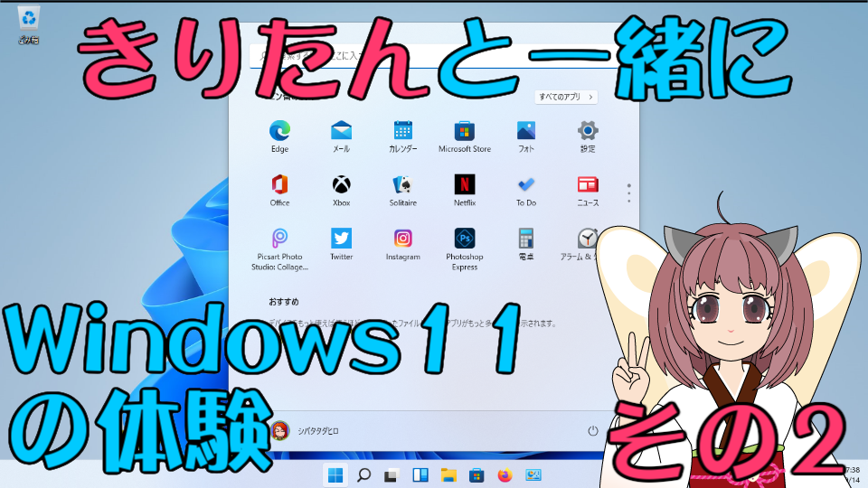Open the フォト app
The height and width of the screenshot is (488, 868).
tap(526, 136)
